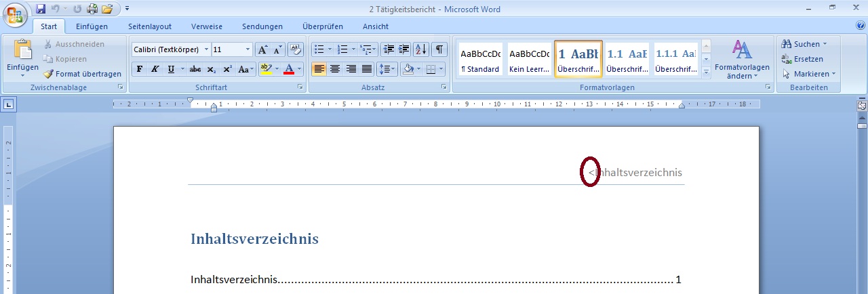Click Suchen to find text
Screen dimensions: 868x294
[x=804, y=44]
